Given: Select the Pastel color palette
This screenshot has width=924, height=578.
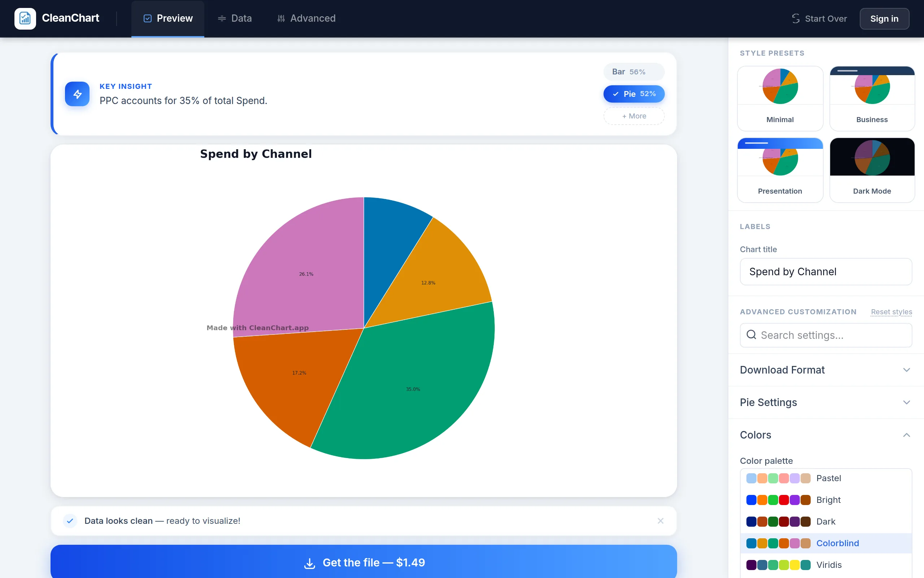Looking at the screenshot, I should click(826, 478).
